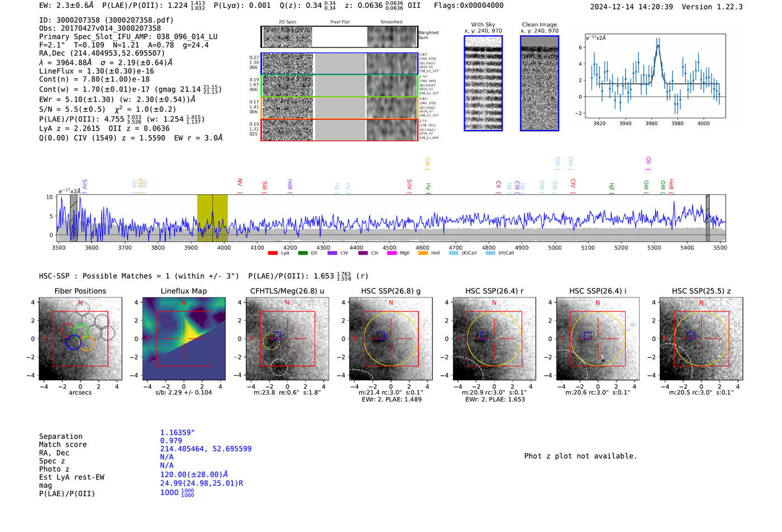Open the HSC SSP(26.8) g cutout
Image resolution: width=782 pixels, height=532 pixels.
(x=391, y=339)
